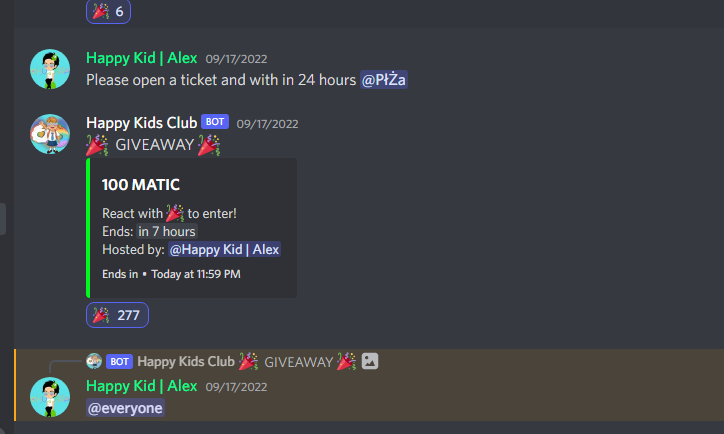The height and width of the screenshot is (434, 724).
Task: Jump to replied GIVEAWAY message from reply preview
Action: tap(298, 362)
